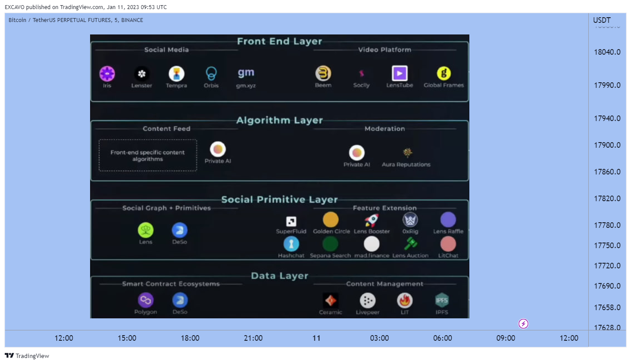Open the LensTube play icon
This screenshot has height=364, width=631.
(400, 73)
